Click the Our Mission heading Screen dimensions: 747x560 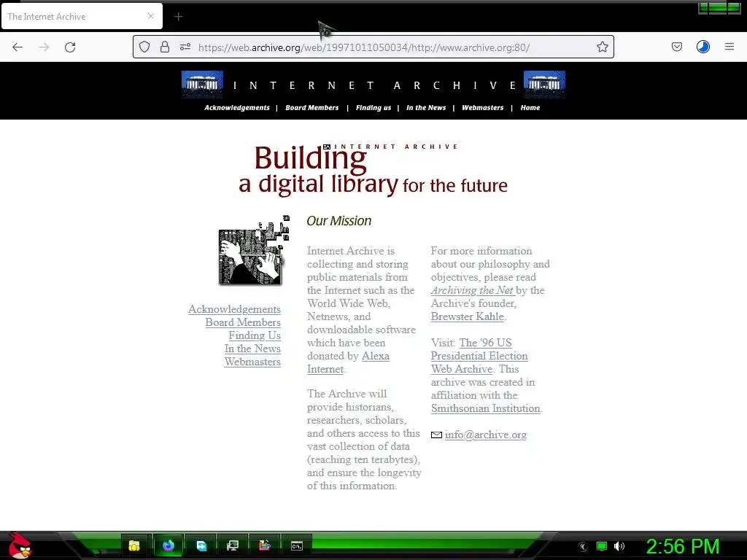[339, 221]
